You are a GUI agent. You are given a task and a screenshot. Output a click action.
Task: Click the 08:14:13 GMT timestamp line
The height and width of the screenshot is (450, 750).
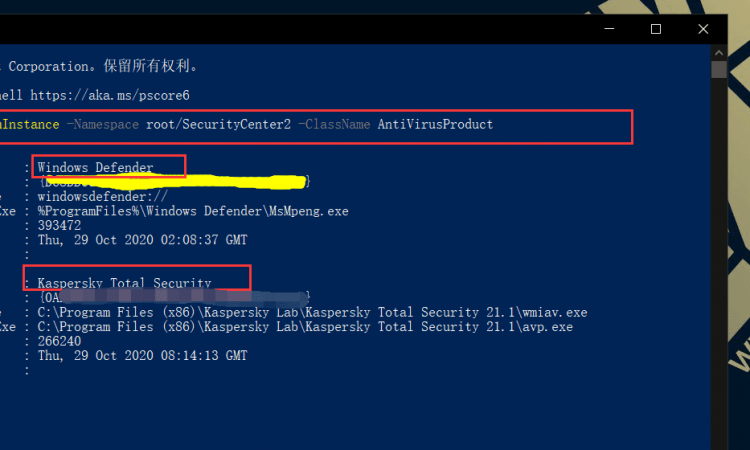143,356
